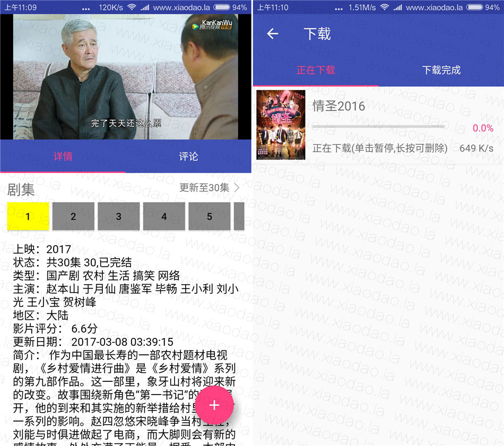Open the 正在下载 tab
This screenshot has height=446, width=504.
tap(316, 69)
